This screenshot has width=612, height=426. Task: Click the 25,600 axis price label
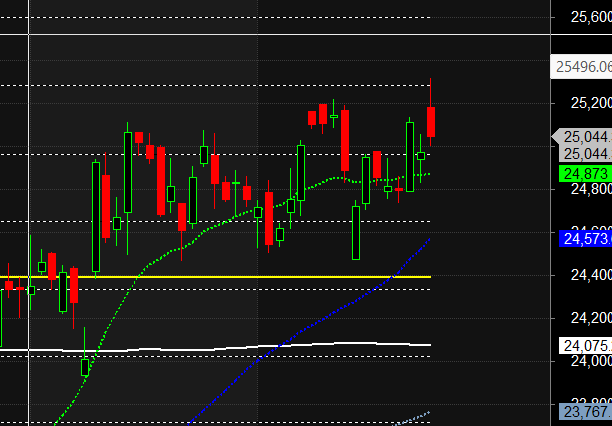(591, 17)
